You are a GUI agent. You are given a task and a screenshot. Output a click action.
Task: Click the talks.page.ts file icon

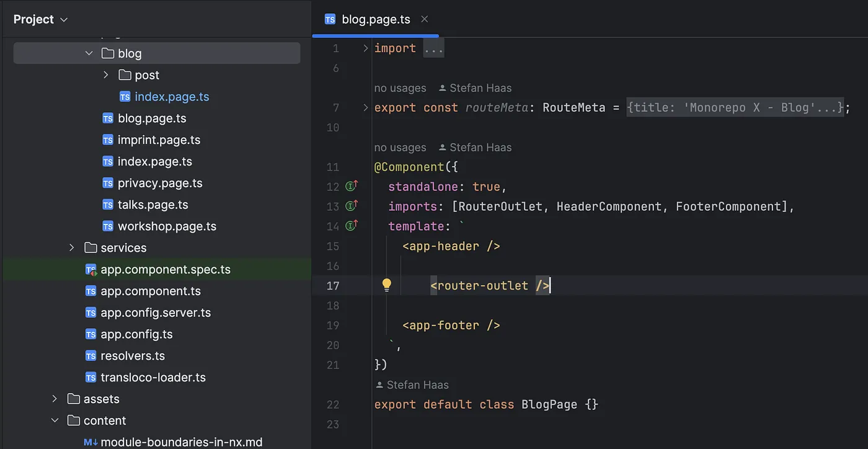click(108, 205)
